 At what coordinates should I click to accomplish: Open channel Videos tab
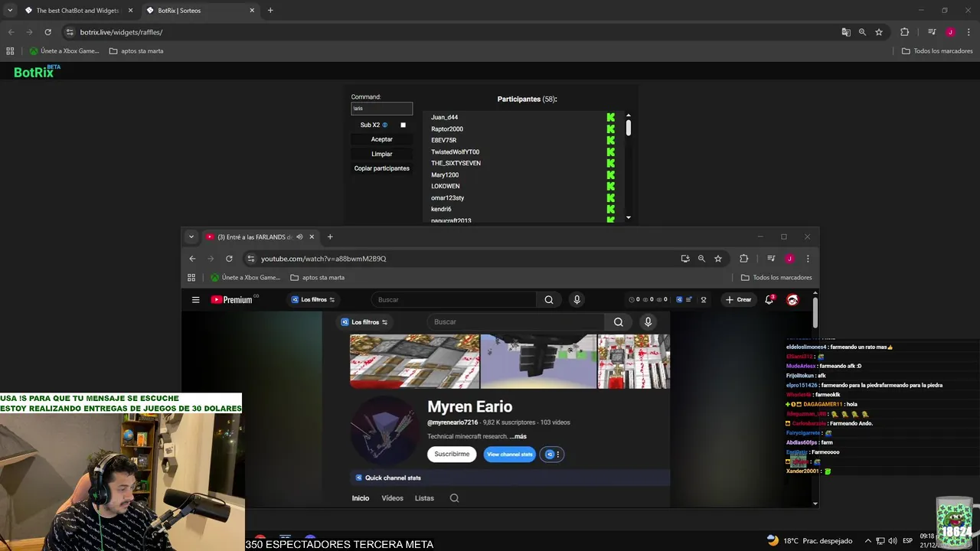[392, 498]
